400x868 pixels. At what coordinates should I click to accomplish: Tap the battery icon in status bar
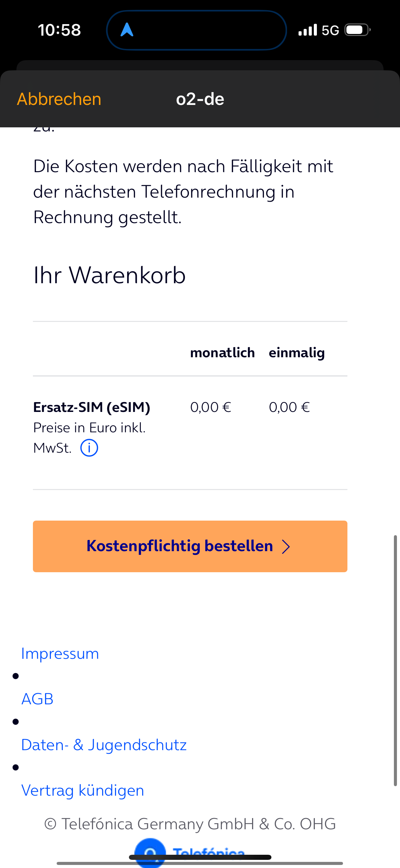[358, 30]
